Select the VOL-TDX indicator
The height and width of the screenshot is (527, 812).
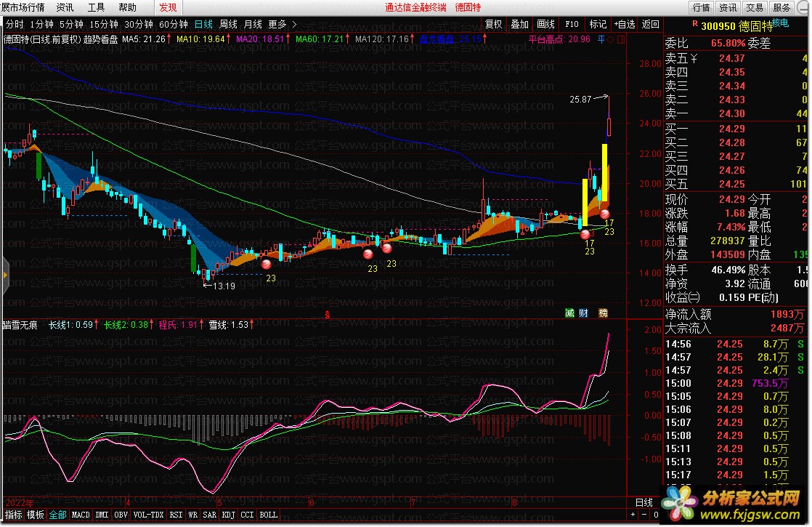[149, 515]
